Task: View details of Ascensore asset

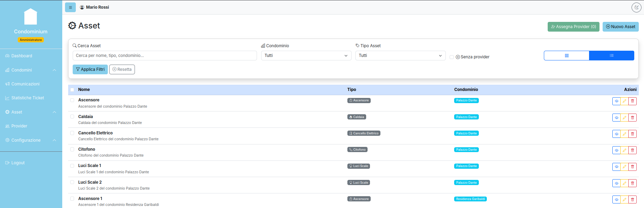Action: coord(616,101)
